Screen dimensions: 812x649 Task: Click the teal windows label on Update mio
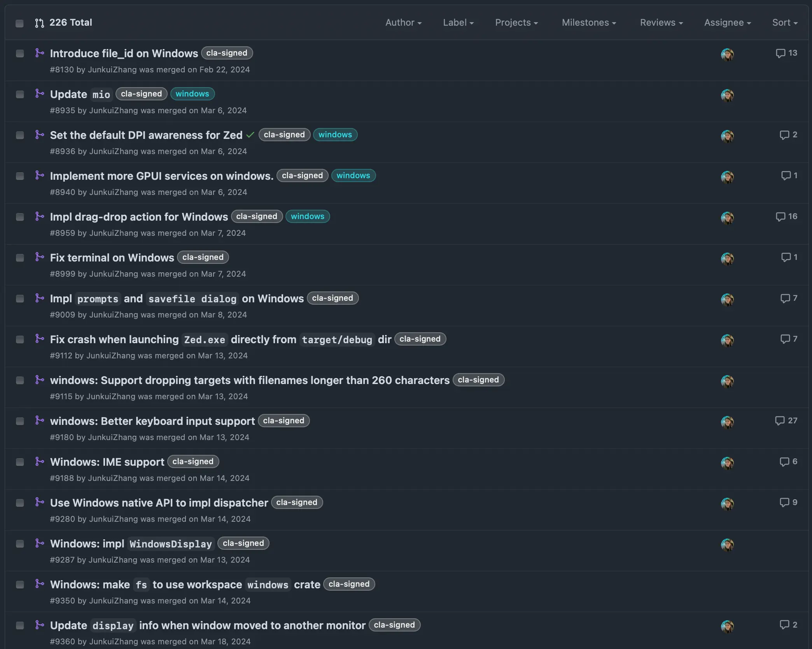[192, 94]
